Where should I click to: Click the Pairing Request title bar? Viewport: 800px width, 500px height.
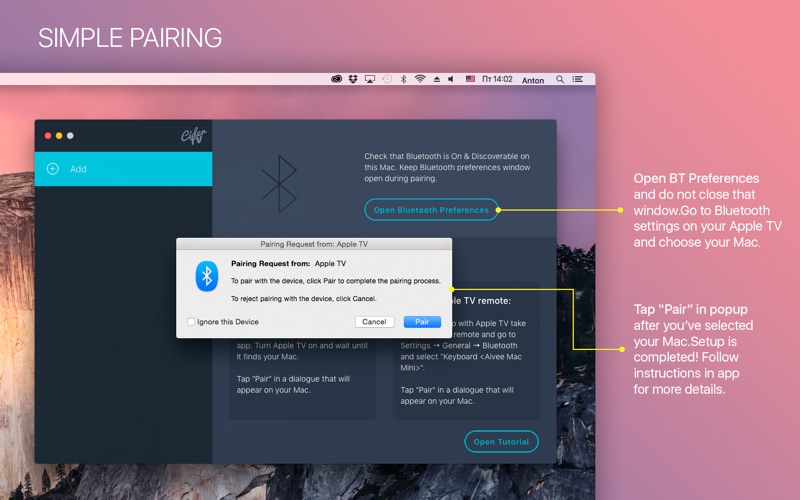314,244
